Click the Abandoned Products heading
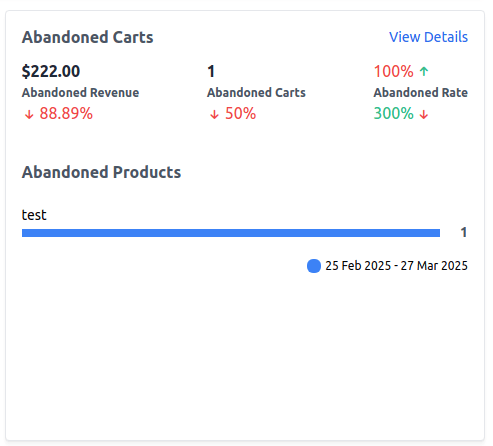 tap(101, 172)
